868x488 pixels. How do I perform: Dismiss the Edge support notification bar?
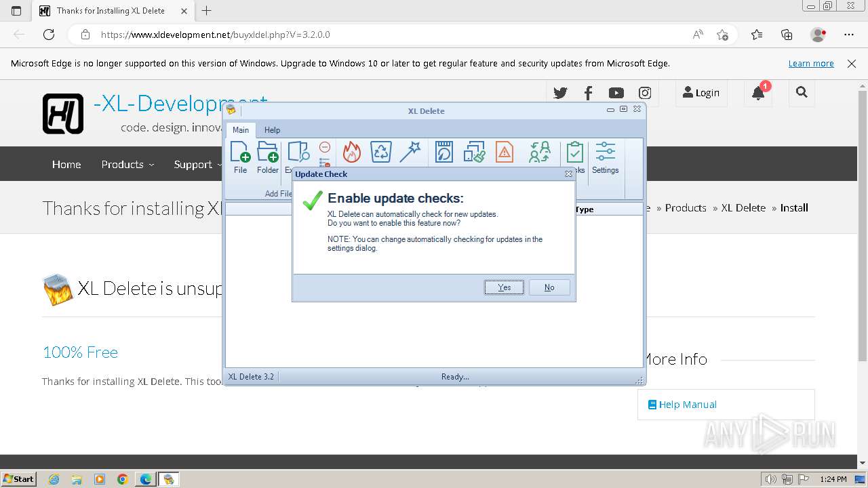coord(852,64)
